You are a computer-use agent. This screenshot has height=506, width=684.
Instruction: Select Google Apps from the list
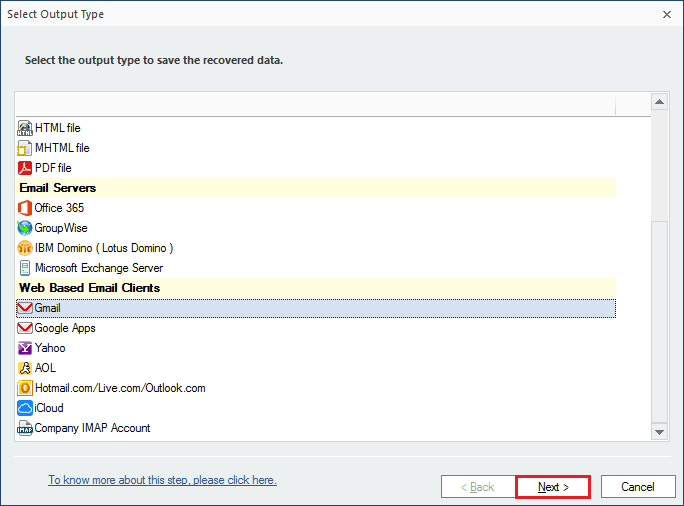pos(65,328)
